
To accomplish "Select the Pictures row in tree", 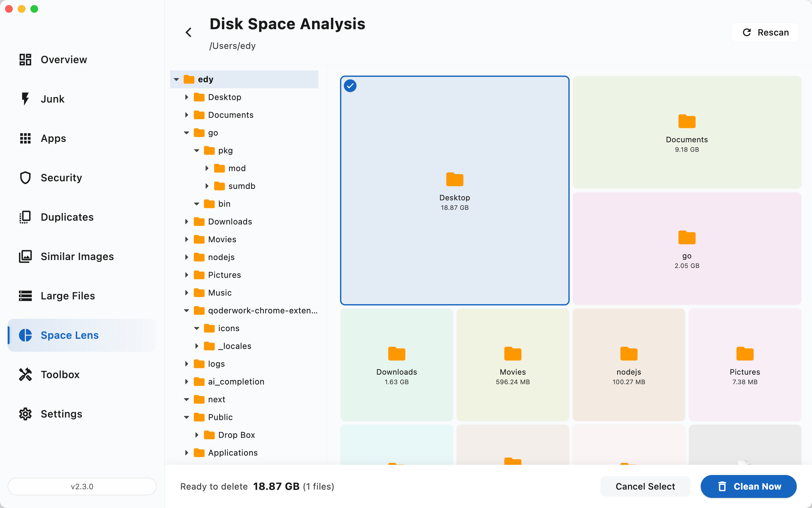I will [x=244, y=275].
